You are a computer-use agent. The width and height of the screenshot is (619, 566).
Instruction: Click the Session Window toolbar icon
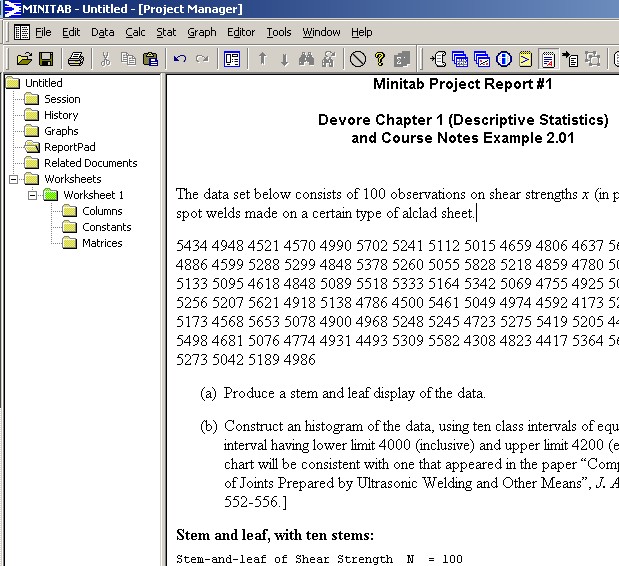point(438,60)
